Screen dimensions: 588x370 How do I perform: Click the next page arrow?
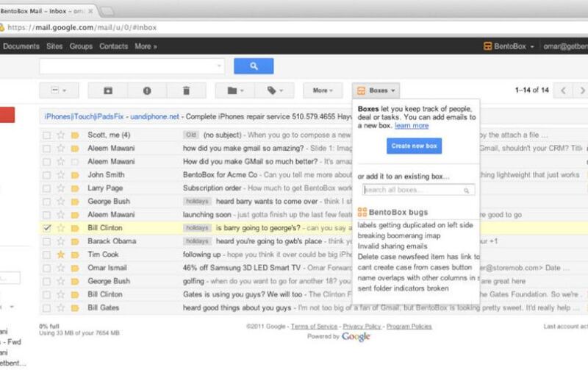coord(581,90)
